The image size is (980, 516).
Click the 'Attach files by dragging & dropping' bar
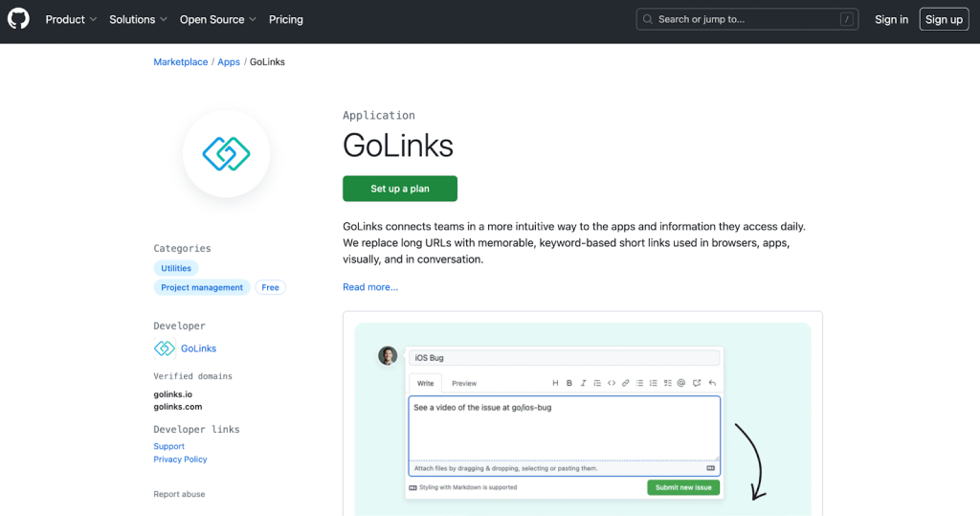[565, 468]
